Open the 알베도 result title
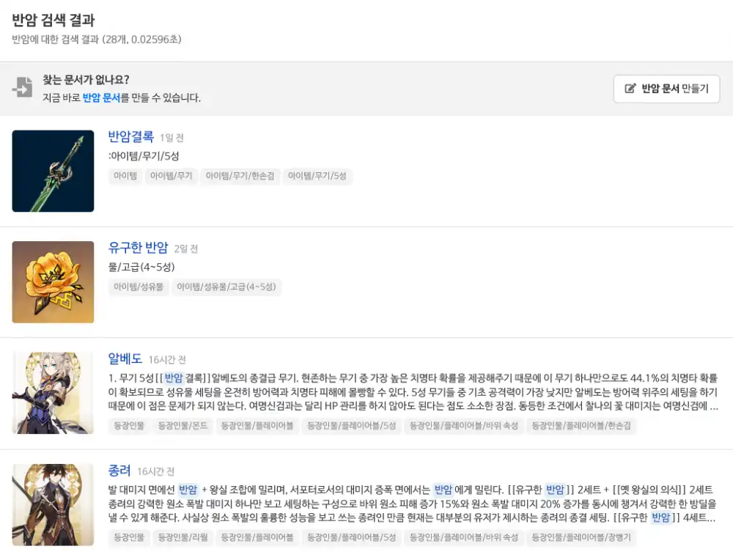733x560 pixels. [x=125, y=359]
